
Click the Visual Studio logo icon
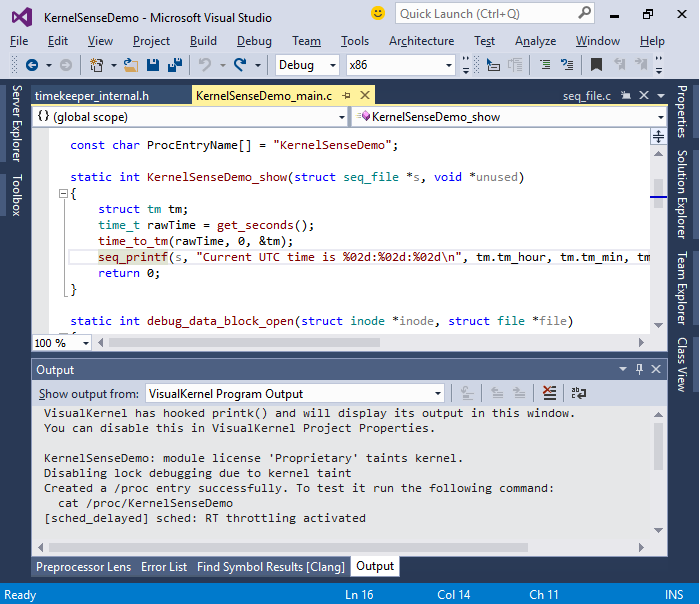22,17
